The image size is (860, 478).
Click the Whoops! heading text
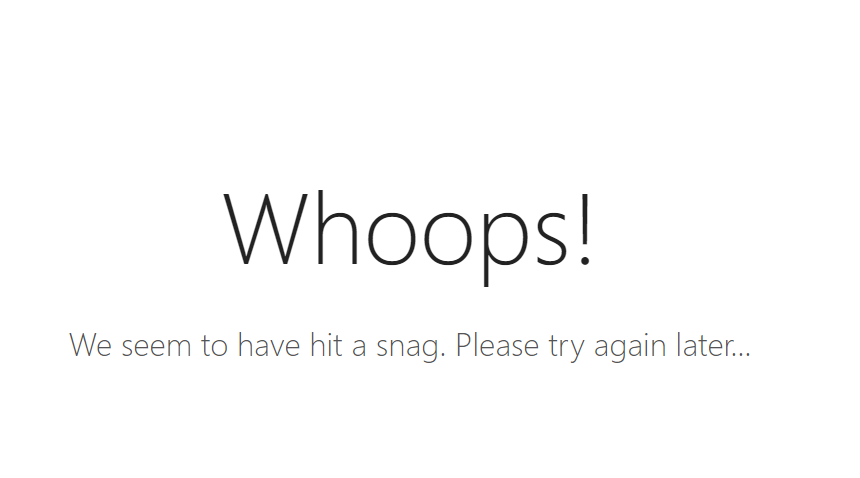(x=408, y=236)
